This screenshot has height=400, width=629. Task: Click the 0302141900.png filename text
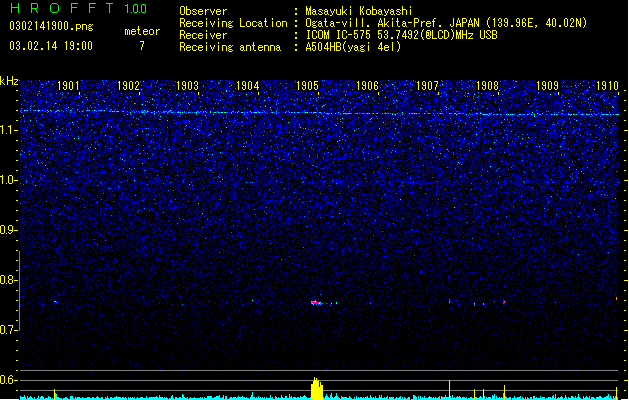[51, 27]
